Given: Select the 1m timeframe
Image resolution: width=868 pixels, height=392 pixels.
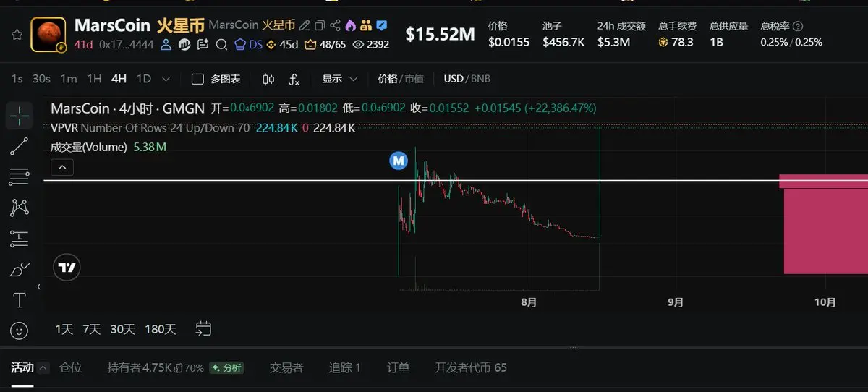Looking at the screenshot, I should (x=69, y=79).
